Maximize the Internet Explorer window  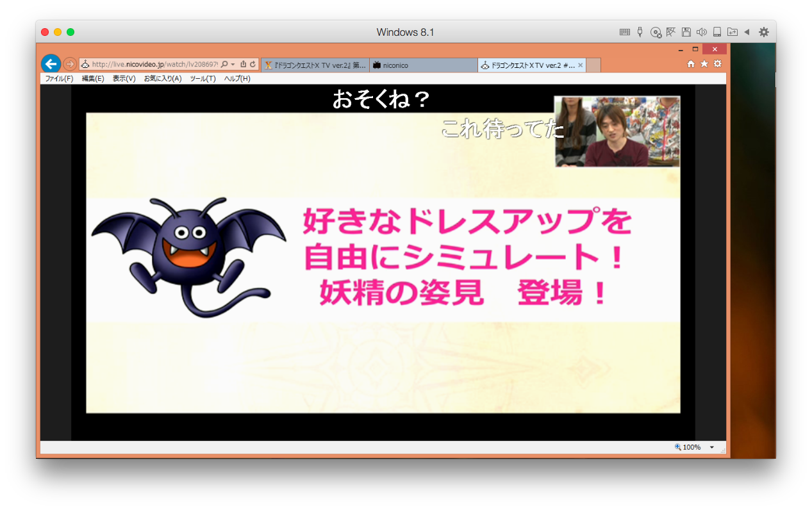(695, 49)
